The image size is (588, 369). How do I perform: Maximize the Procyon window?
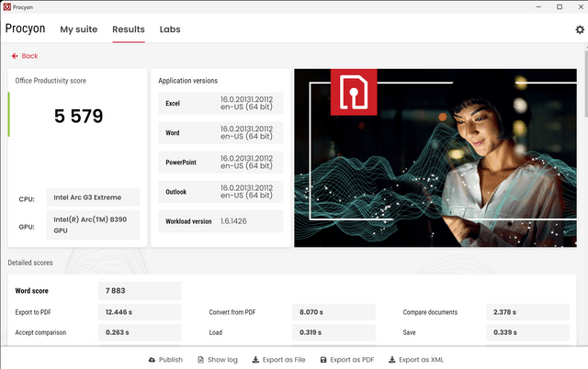(560, 6)
